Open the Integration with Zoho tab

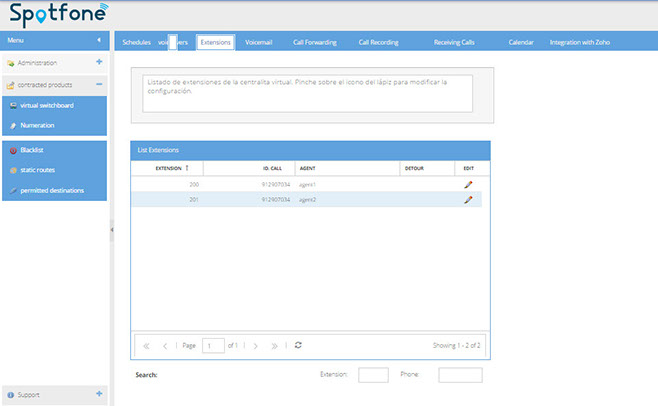(579, 43)
